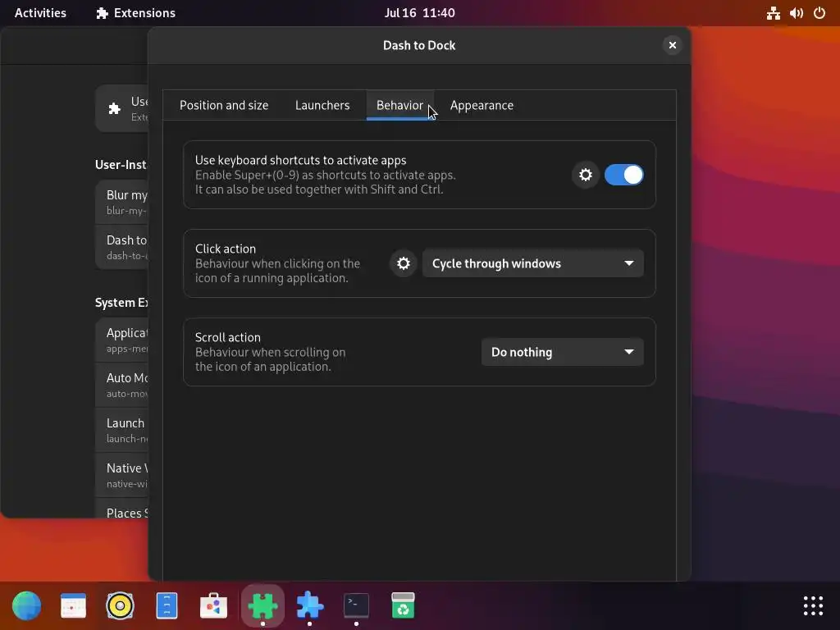Viewport: 840px width, 630px height.
Task: Show applications grid in dock
Action: click(x=813, y=606)
